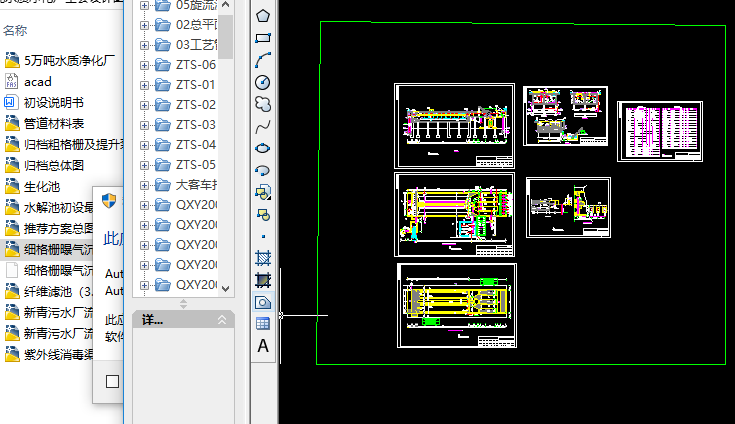Expand the ZTS-05 folder node
Viewport: 735px width, 424px height.
click(x=144, y=165)
